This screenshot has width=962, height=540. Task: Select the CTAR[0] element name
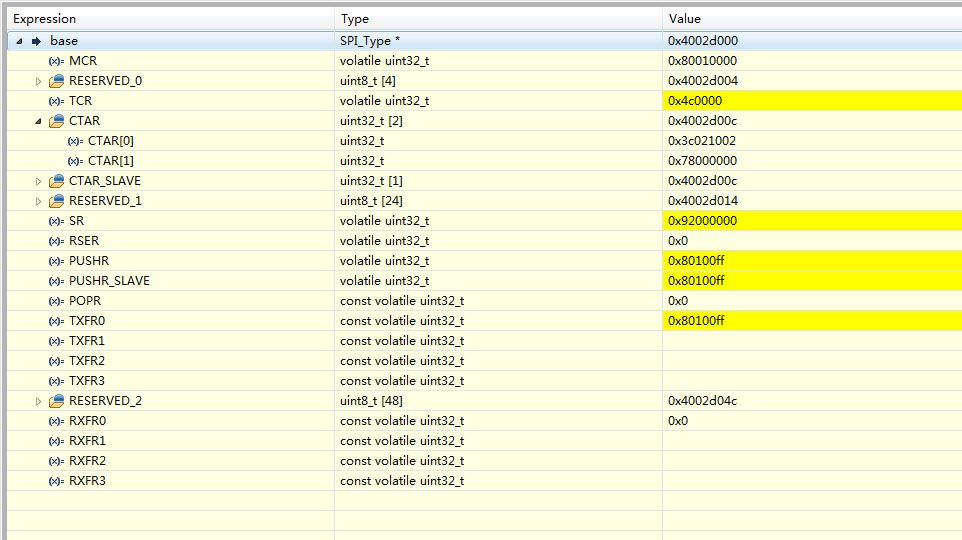110,141
